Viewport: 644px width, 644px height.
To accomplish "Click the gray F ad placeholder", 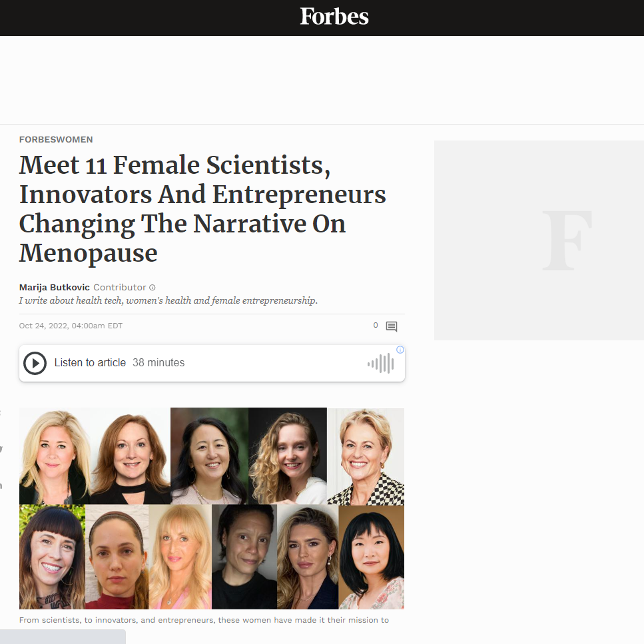I will coord(539,240).
